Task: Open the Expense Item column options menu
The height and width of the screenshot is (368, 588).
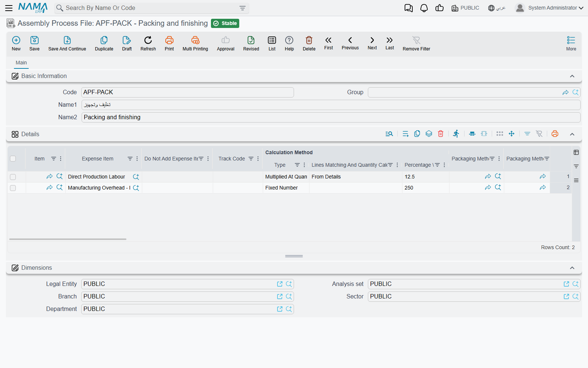Action: 137,159
